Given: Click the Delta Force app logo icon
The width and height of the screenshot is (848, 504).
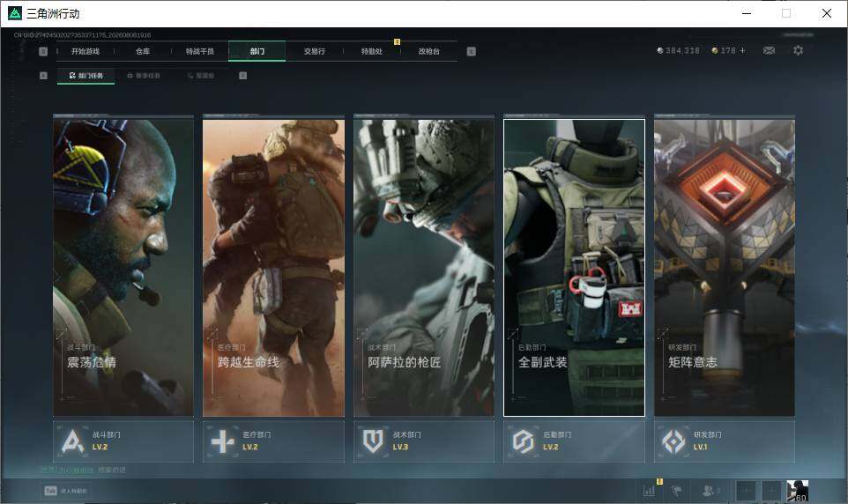Looking at the screenshot, I should 15,13.
